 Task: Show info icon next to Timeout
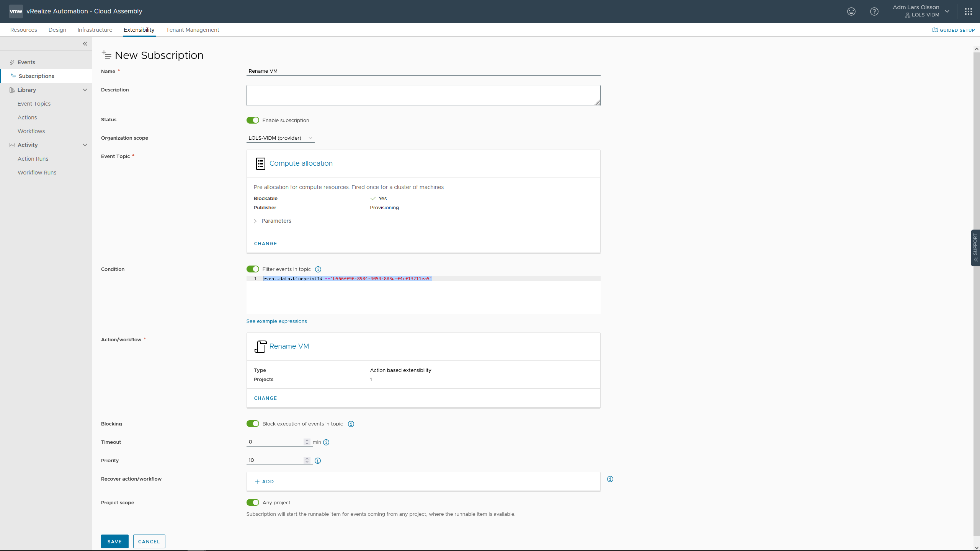(326, 442)
